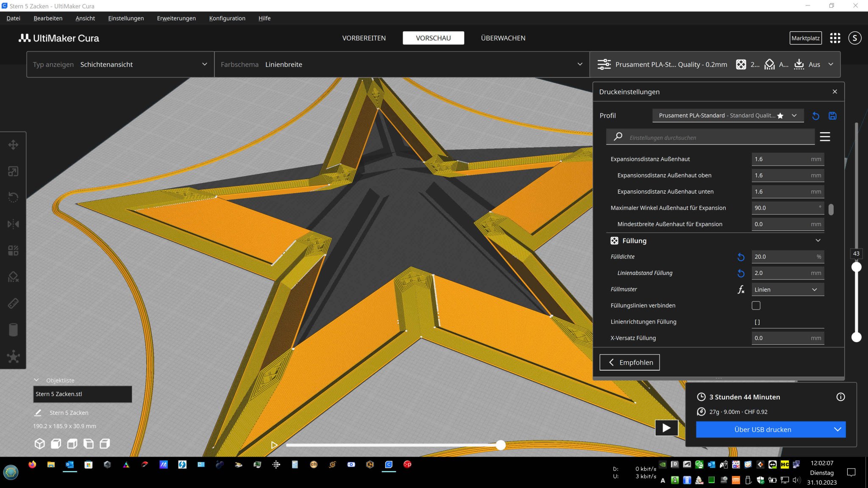Open the Füllmuster dropdown showing Linien
Screen dimensions: 868x488
pyautogui.click(x=787, y=289)
